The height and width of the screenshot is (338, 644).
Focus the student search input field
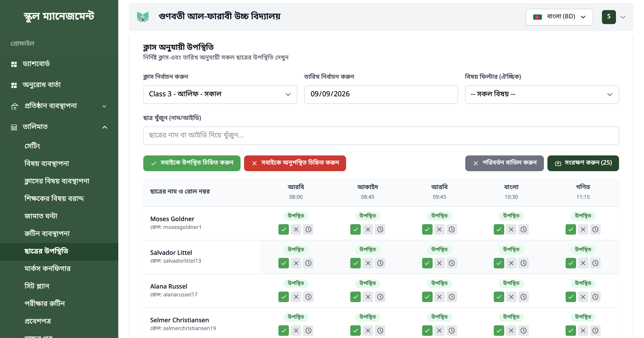pyautogui.click(x=381, y=136)
